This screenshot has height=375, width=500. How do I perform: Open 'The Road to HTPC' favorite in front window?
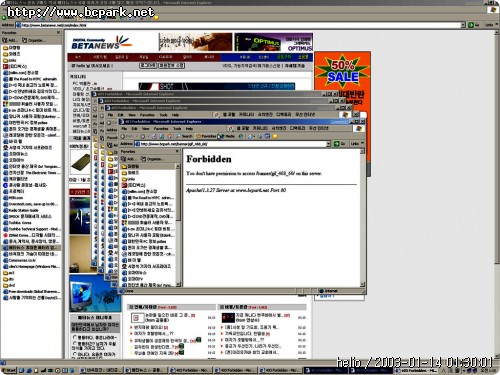(x=148, y=198)
